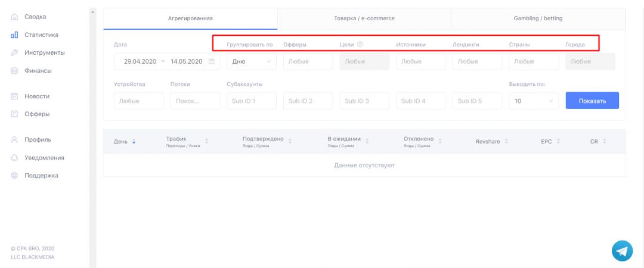Switch to Агрегированная tab

pos(190,18)
